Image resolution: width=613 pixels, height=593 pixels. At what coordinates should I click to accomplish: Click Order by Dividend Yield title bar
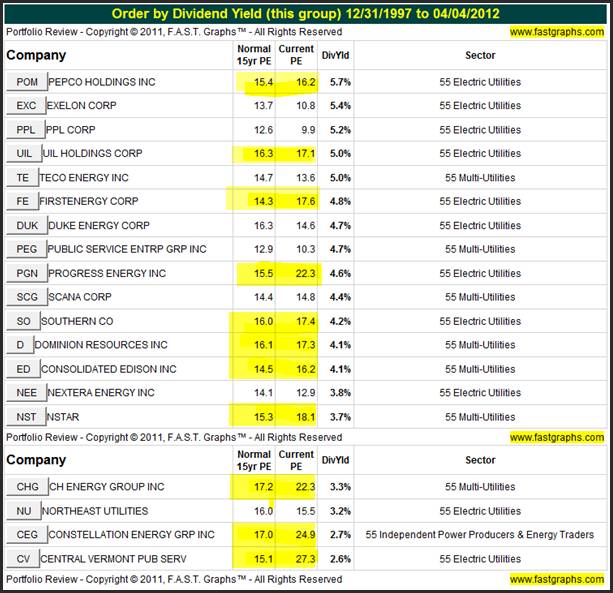(x=305, y=14)
